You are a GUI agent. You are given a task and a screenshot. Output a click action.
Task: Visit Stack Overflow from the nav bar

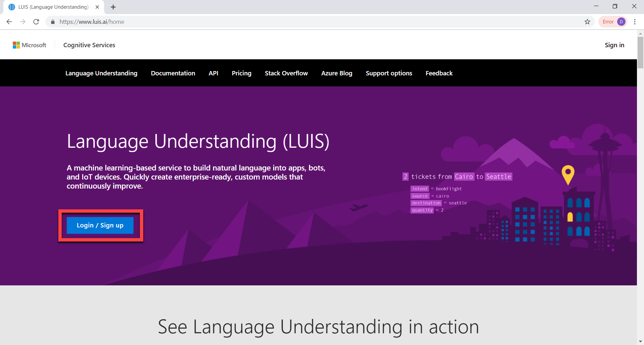point(286,73)
